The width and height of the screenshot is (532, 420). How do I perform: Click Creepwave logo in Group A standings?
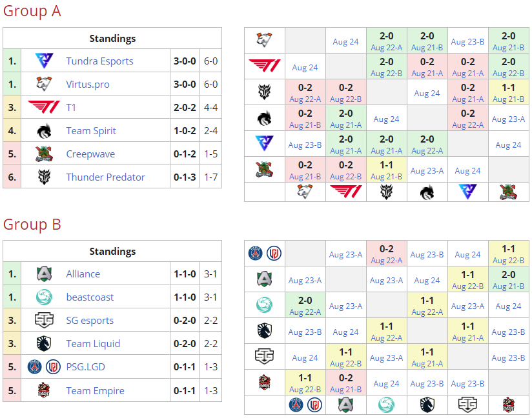tap(43, 154)
